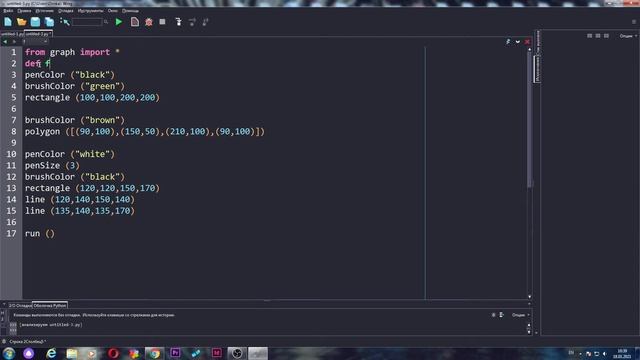Click the red bug debug icon

pos(149,22)
